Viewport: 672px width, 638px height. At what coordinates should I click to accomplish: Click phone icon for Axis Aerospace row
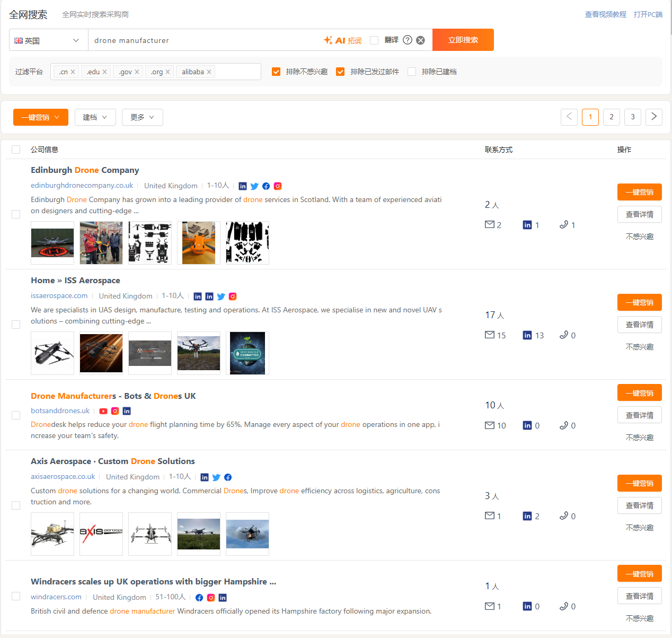pyautogui.click(x=564, y=515)
